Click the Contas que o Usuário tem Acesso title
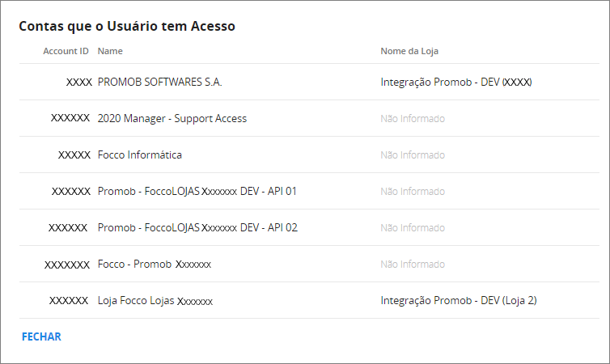The height and width of the screenshot is (364, 610). [x=127, y=26]
